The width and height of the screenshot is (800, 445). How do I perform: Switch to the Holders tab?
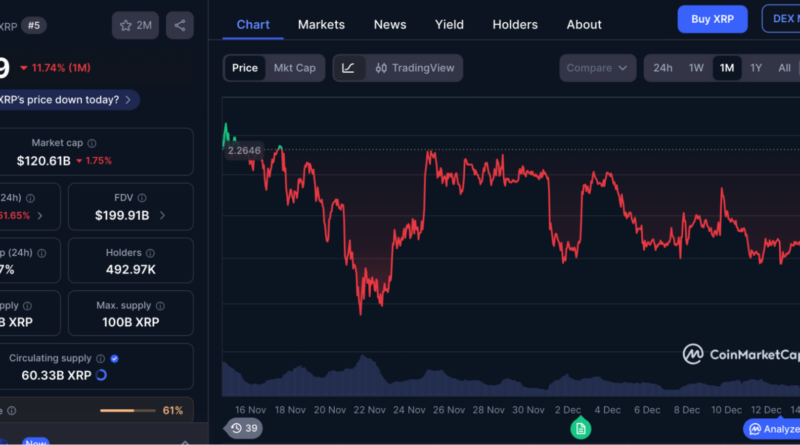click(x=515, y=24)
